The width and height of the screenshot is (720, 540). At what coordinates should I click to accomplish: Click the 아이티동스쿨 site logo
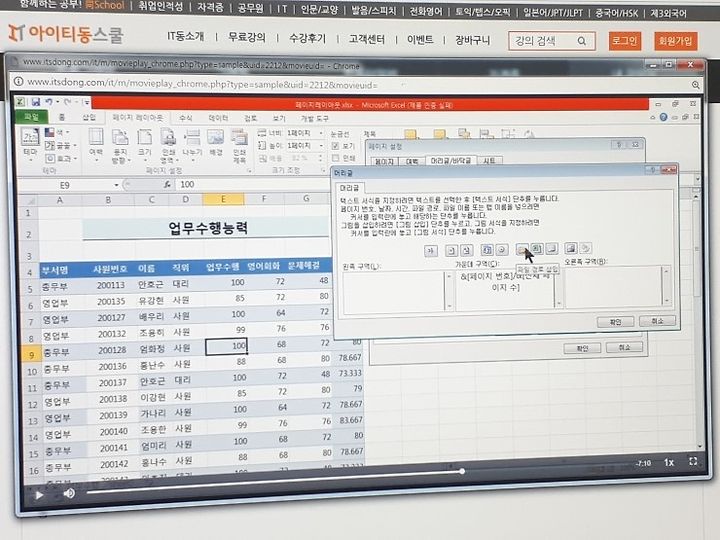(66, 34)
